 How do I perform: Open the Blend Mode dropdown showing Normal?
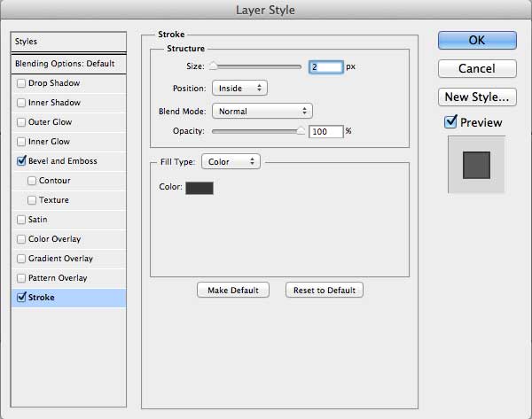262,112
